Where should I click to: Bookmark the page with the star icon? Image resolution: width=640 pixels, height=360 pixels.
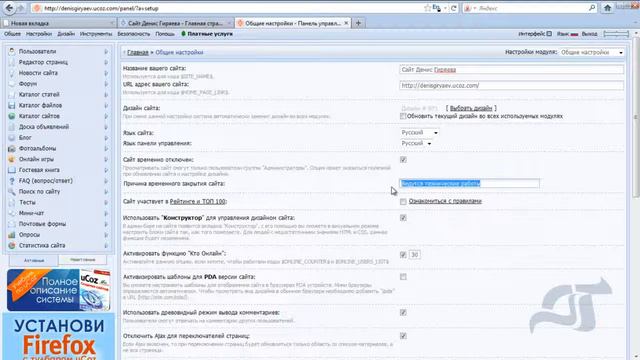[427, 8]
